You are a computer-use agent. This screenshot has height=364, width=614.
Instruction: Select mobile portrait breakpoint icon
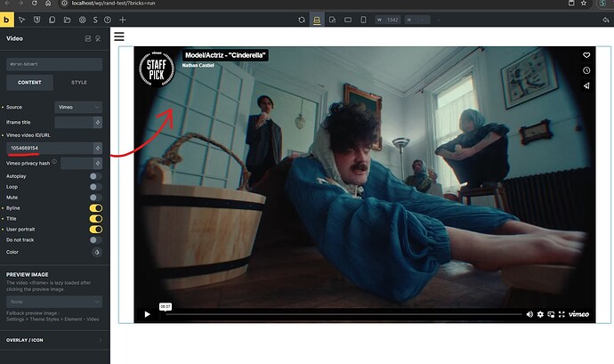click(363, 20)
